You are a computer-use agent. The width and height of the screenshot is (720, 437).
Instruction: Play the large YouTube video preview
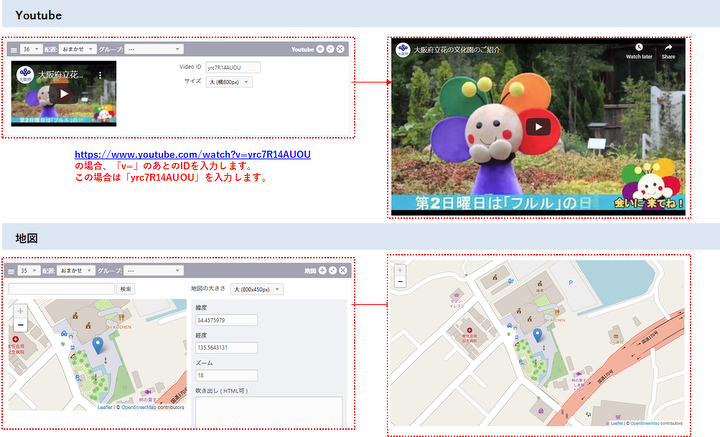(538, 127)
